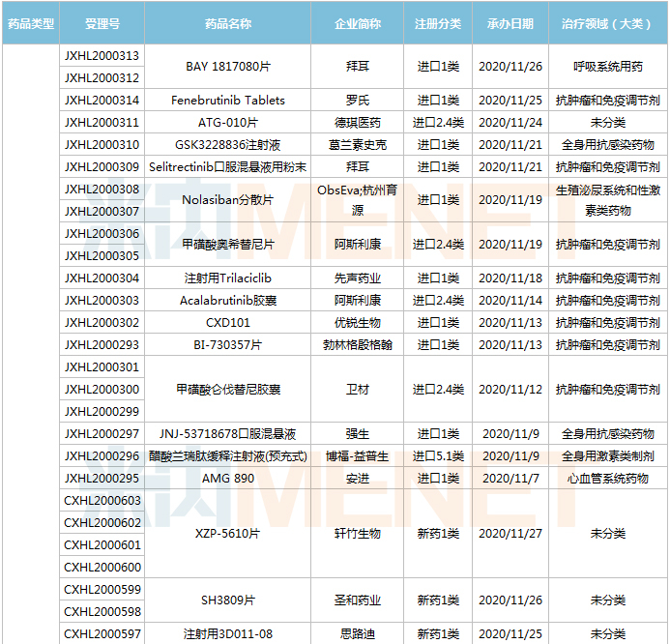The height and width of the screenshot is (644, 670).
Task: Select cell JXHL2000314
Action: coord(102,100)
